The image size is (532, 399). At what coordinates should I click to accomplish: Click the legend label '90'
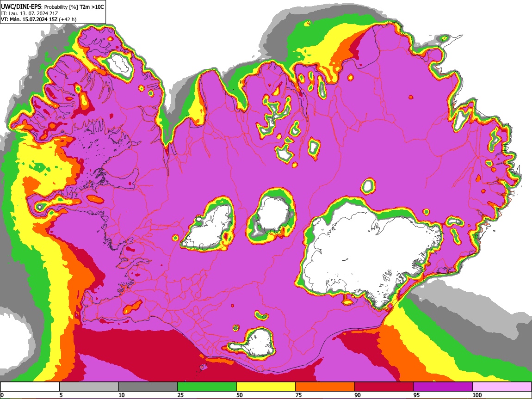(358, 395)
